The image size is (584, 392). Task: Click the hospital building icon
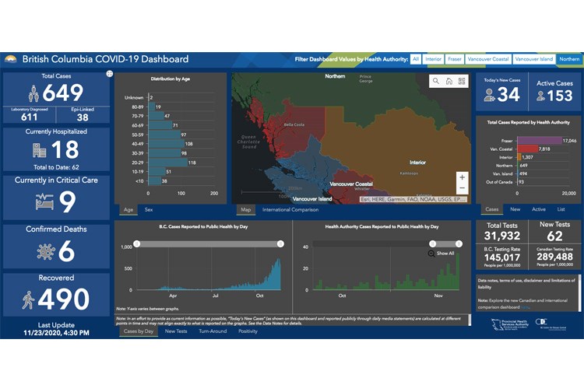click(x=39, y=150)
